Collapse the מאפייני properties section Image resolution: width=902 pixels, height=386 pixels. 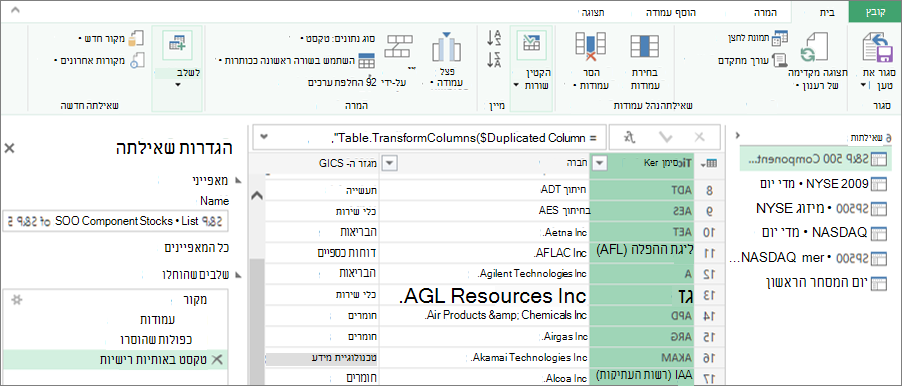click(238, 181)
